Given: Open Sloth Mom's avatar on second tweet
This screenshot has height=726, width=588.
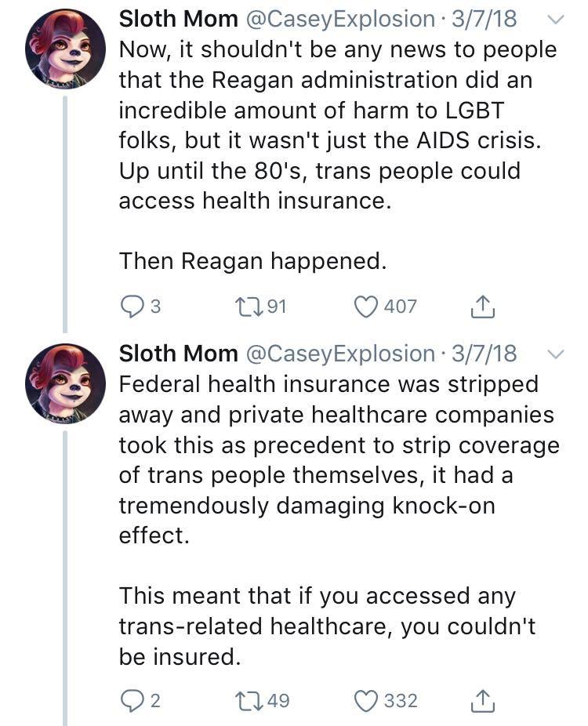Looking at the screenshot, I should point(65,383).
